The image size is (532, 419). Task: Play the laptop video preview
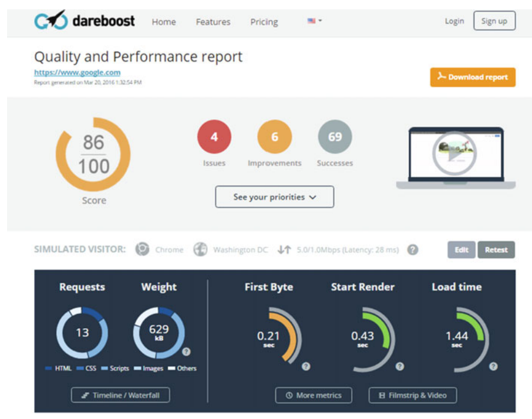454,154
